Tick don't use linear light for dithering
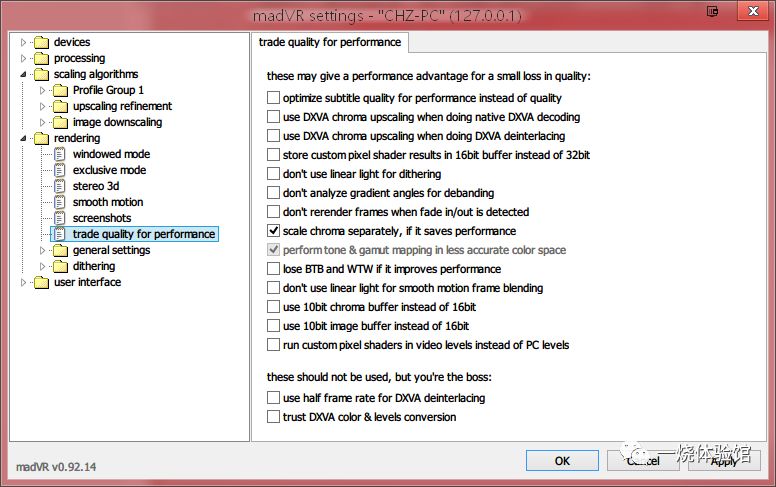 click(273, 174)
